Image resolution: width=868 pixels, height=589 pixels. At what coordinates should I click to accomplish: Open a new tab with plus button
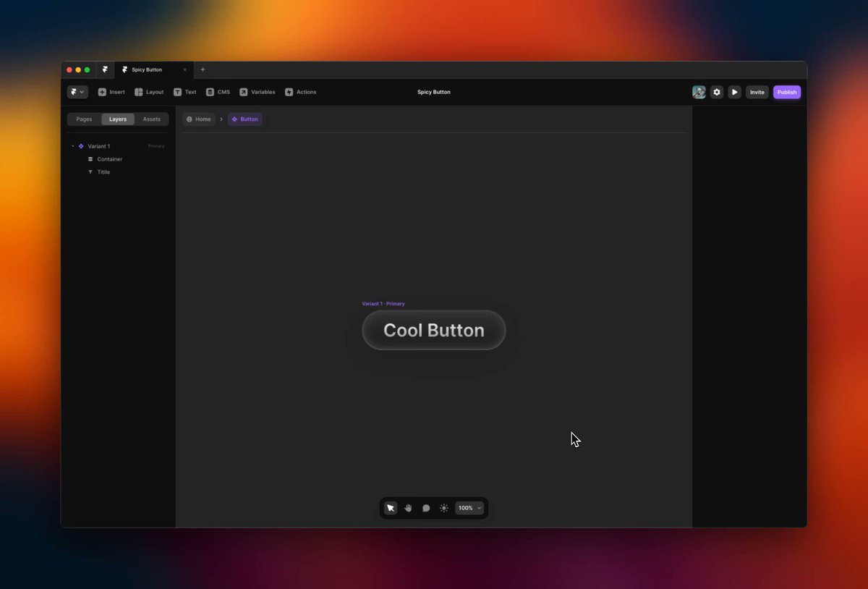[x=203, y=69]
